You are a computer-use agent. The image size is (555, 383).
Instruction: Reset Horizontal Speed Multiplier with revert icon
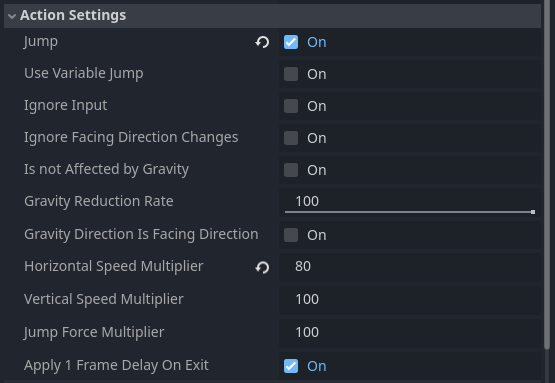[262, 267]
